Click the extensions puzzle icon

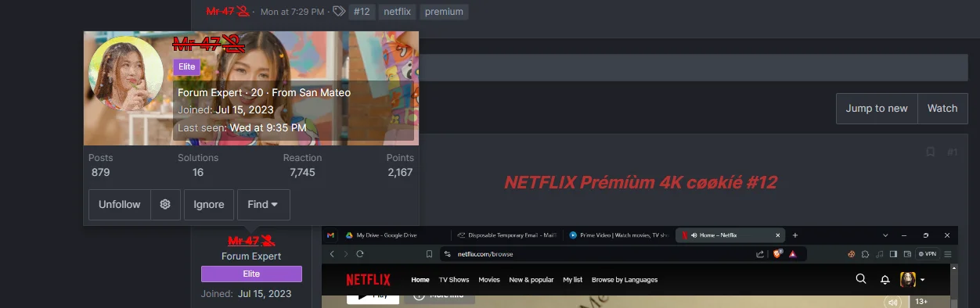coord(866,254)
